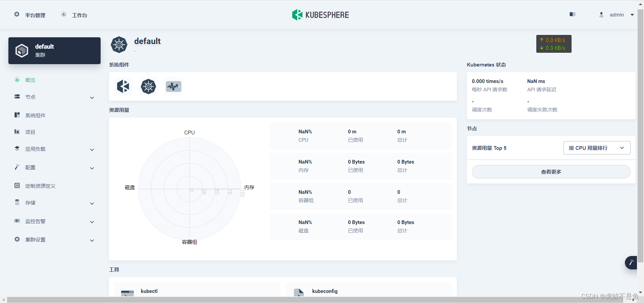Expand the 集群设置 chevron

point(92,241)
